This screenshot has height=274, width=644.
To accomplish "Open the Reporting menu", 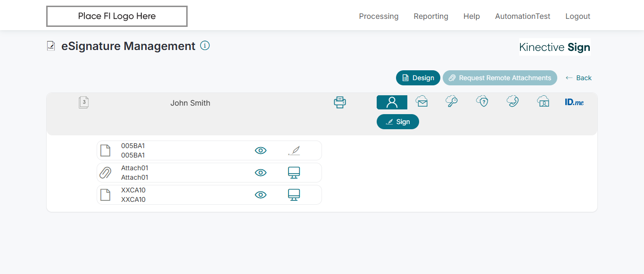I will point(431,16).
